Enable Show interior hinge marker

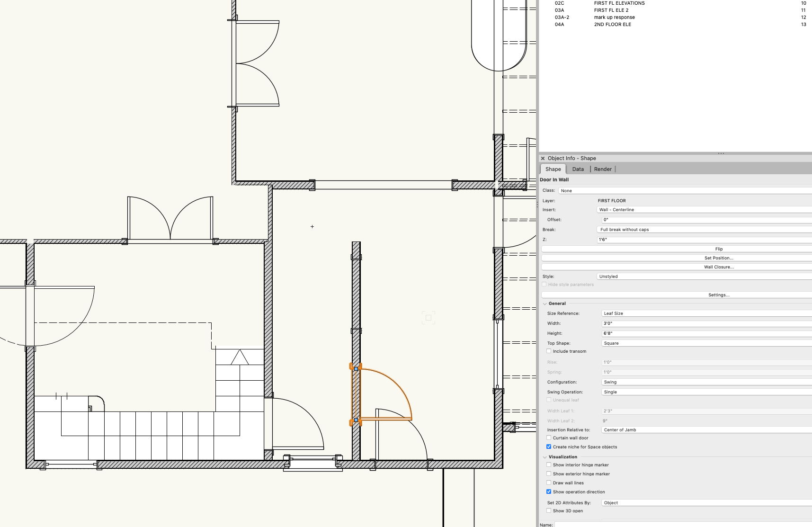tap(549, 465)
